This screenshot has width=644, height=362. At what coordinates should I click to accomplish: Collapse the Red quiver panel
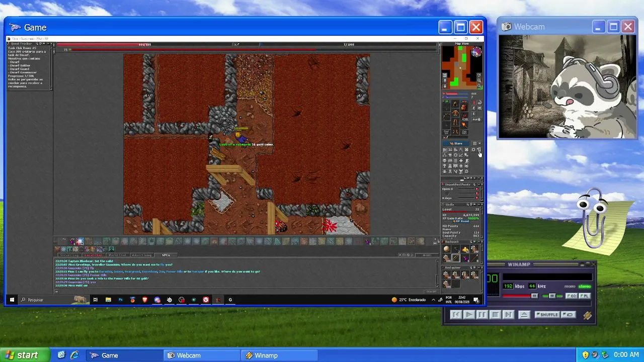pyautogui.click(x=479, y=267)
